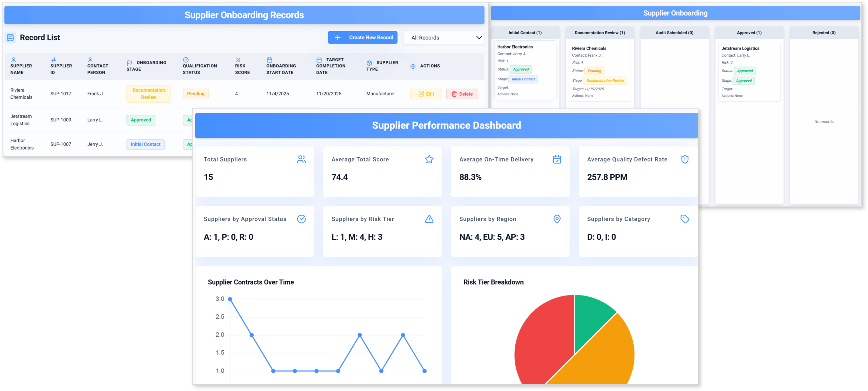
Task: Select the Documentation Review (1) column header
Action: (599, 33)
